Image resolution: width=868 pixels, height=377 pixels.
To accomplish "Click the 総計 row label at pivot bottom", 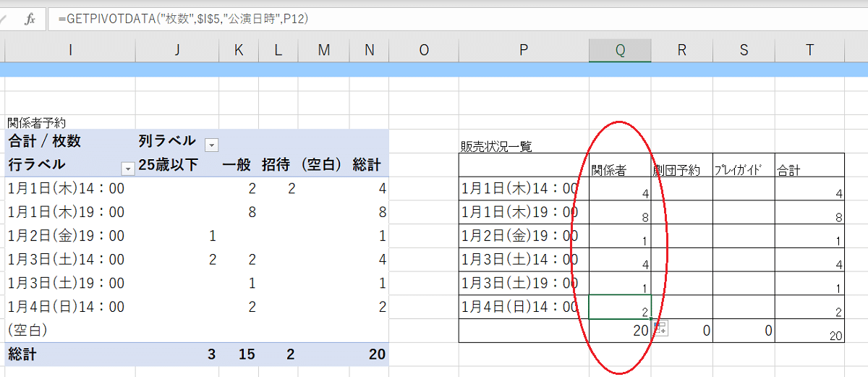I will coord(22,355).
